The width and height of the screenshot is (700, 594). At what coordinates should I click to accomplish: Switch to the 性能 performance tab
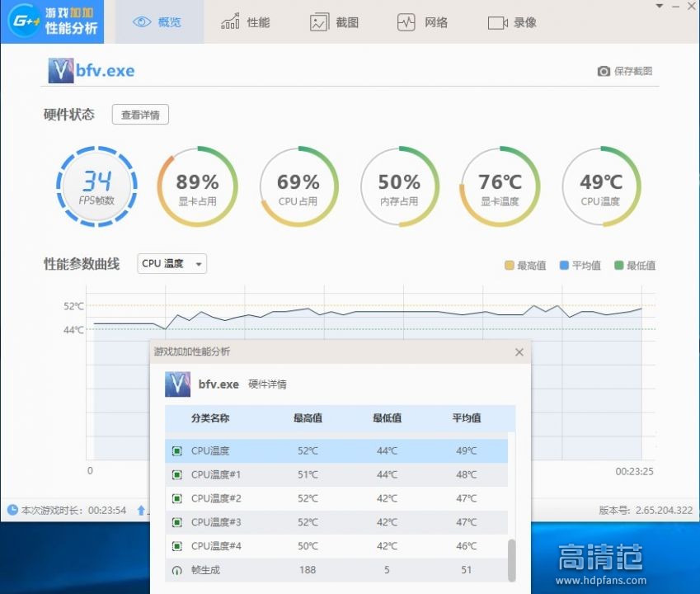pyautogui.click(x=246, y=22)
